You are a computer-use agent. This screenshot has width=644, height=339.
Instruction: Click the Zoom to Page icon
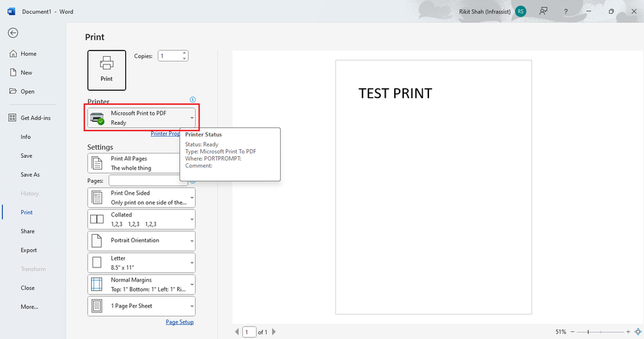638,331
